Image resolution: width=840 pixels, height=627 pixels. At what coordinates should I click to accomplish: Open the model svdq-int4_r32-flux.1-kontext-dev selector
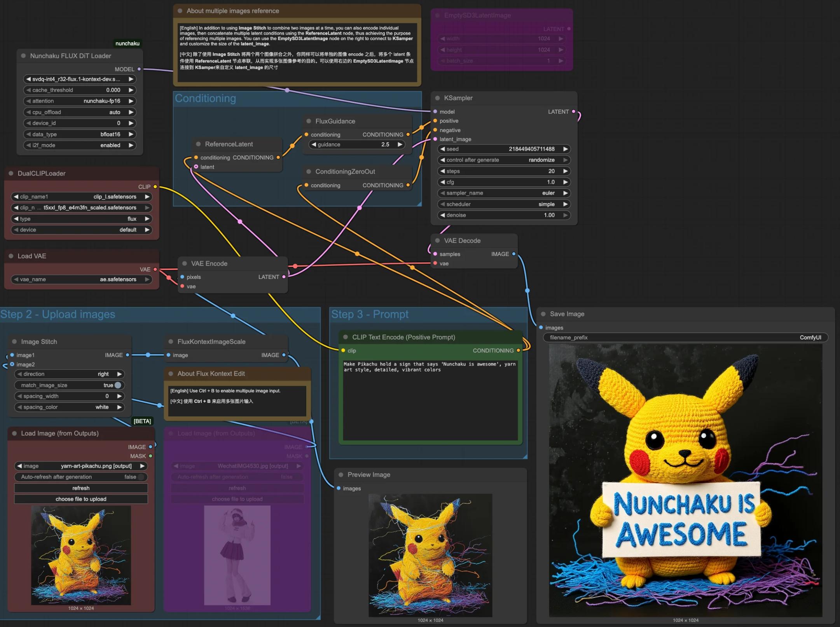coord(80,79)
